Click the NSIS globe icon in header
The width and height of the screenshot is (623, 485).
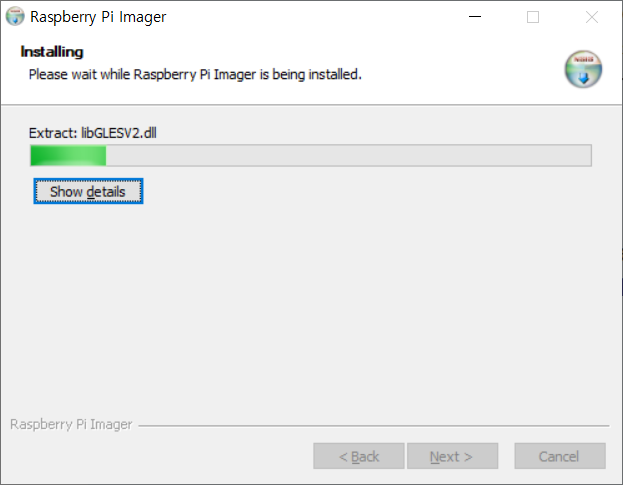coord(583,69)
